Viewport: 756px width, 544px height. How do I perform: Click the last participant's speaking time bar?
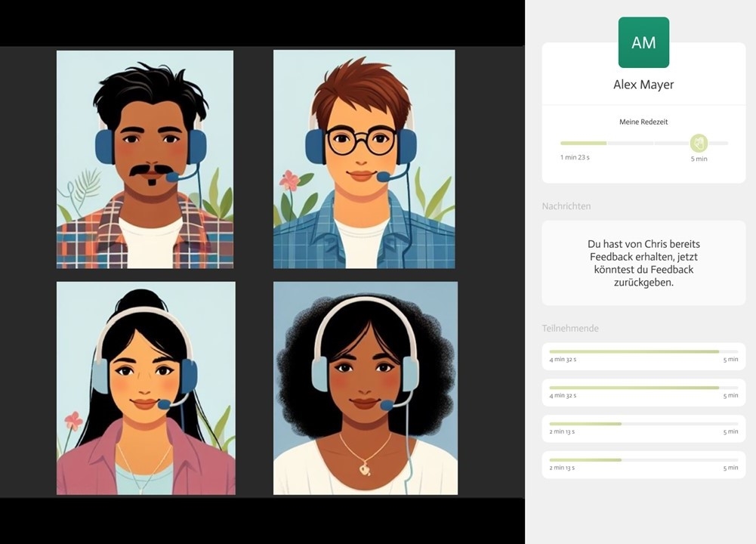click(643, 460)
